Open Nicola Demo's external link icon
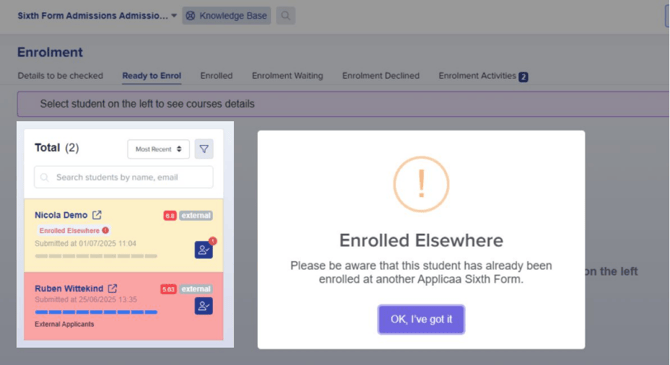Image resolution: width=670 pixels, height=365 pixels. click(x=97, y=215)
